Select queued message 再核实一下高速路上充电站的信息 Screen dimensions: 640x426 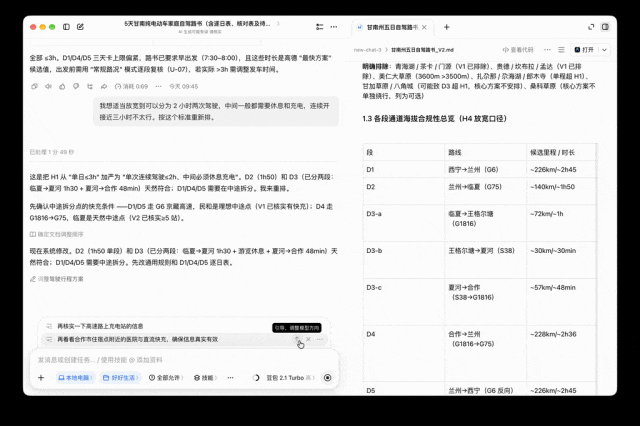(100, 326)
